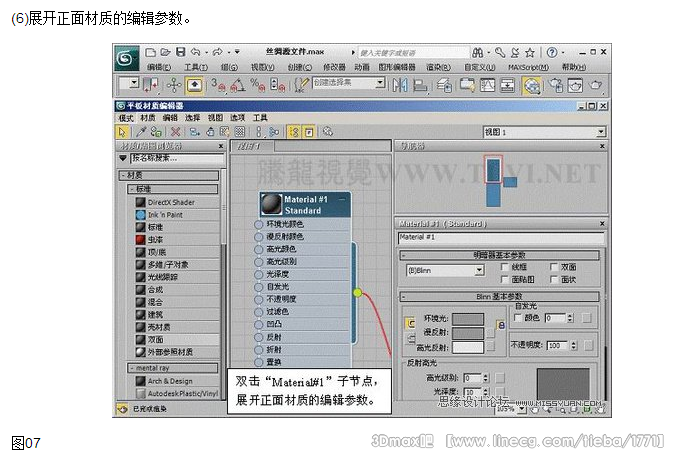Click the 漫反射 color swatch
Image resolution: width=693 pixels, height=458 pixels.
pos(468,333)
